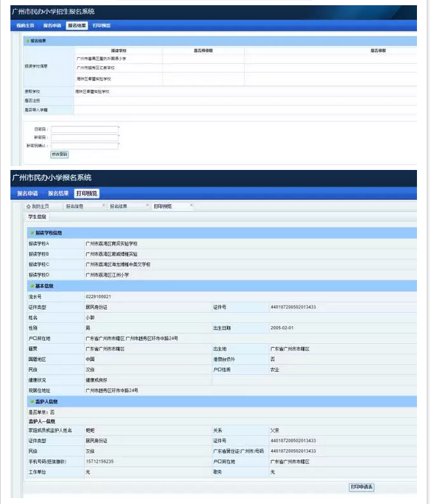Switch to the 报名信息 sub-tab

76,206
